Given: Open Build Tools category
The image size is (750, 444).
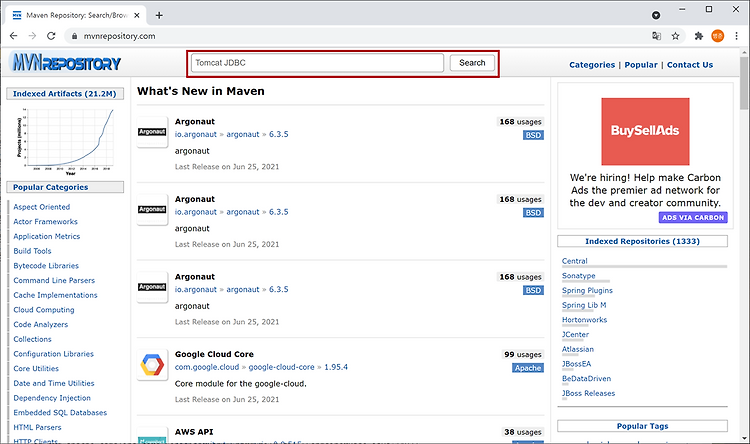Looking at the screenshot, I should pos(32,251).
